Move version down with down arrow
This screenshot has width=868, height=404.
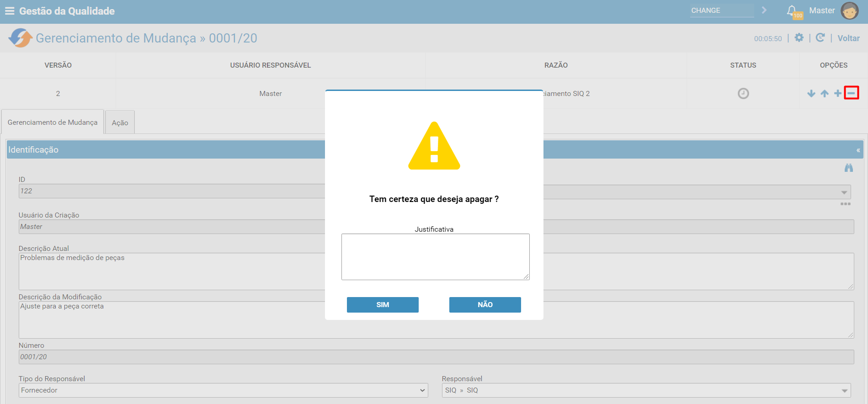[x=811, y=93]
